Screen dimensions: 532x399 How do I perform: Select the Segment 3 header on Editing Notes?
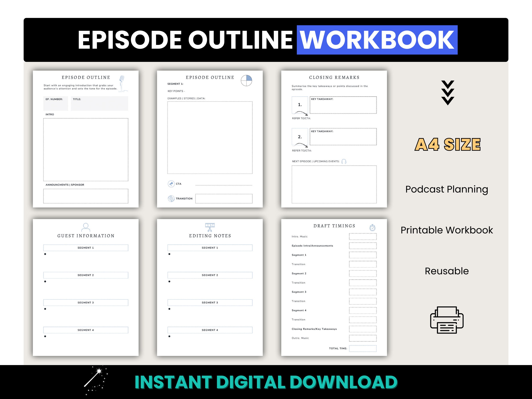point(210,302)
